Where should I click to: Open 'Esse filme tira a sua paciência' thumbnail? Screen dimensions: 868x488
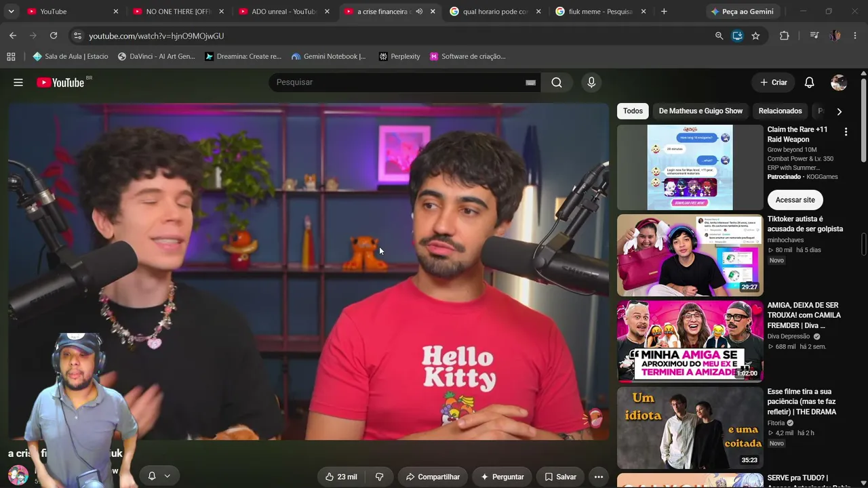pos(690,428)
